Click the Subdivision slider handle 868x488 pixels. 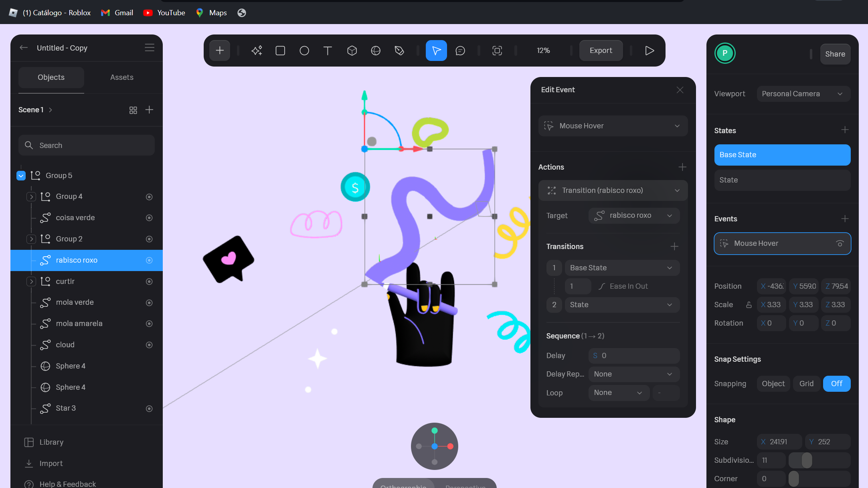[x=807, y=460]
